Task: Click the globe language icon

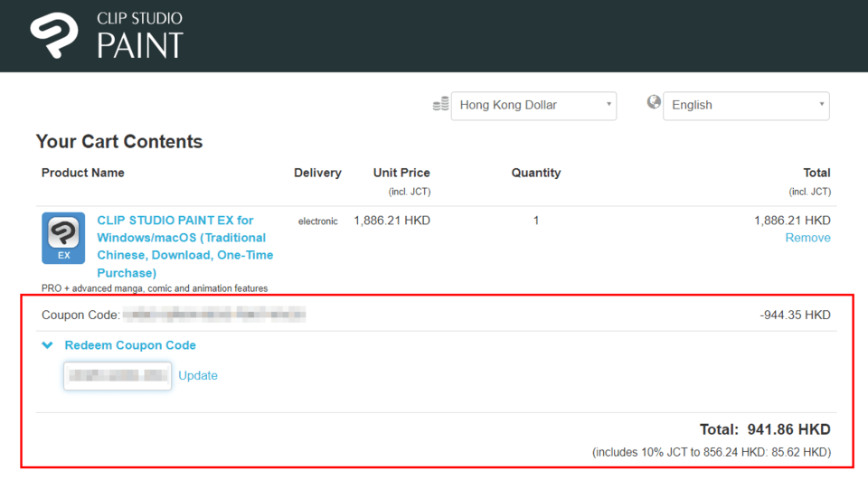Action: [654, 102]
